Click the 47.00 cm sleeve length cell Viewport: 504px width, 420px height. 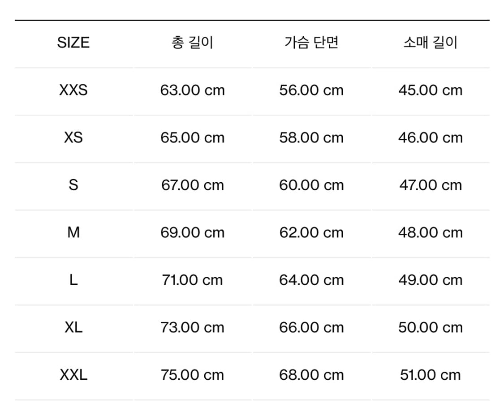point(430,185)
